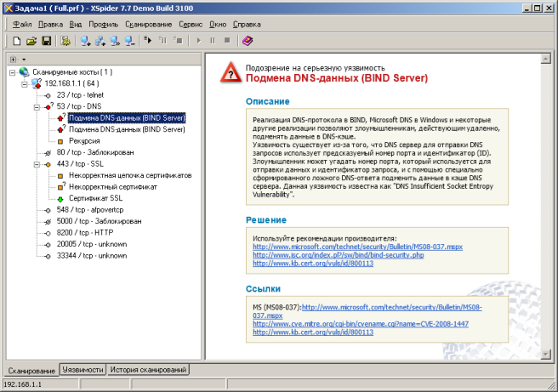Select 33344 / tcp - unknown
The image size is (558, 392).
click(92, 256)
